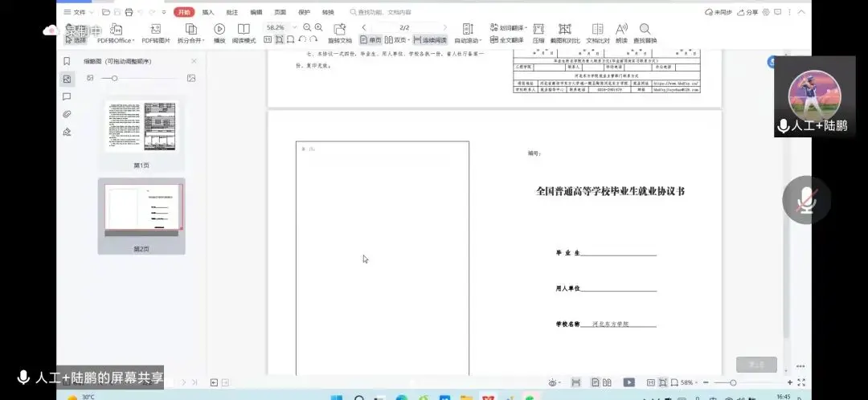
Task: Enter 阅读模式 reading mode
Action: (244, 33)
